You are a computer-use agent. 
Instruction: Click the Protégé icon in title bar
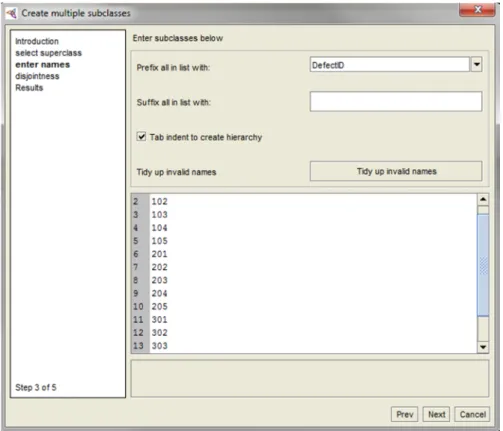click(11, 13)
